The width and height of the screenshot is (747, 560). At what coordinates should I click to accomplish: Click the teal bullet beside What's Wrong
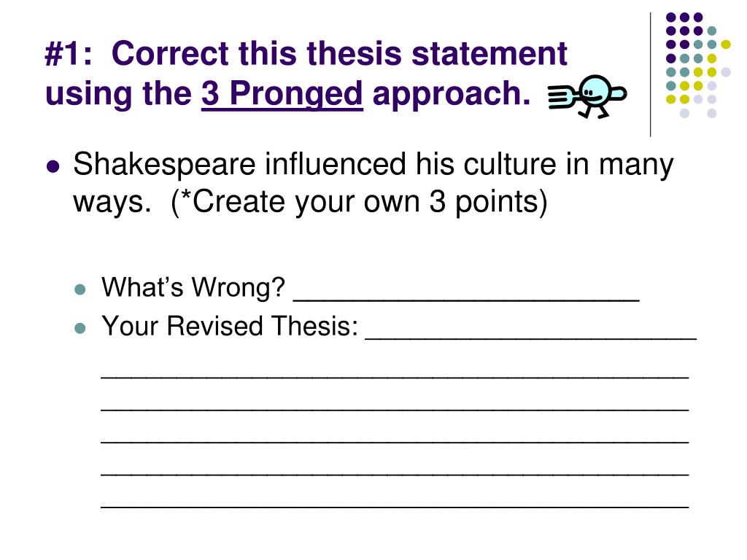tap(80, 289)
